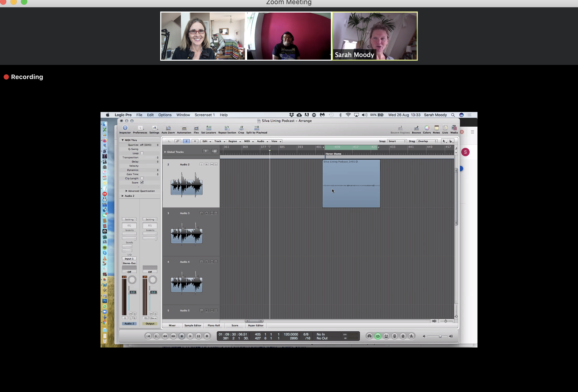Click the Record transport button

[x=207, y=336]
